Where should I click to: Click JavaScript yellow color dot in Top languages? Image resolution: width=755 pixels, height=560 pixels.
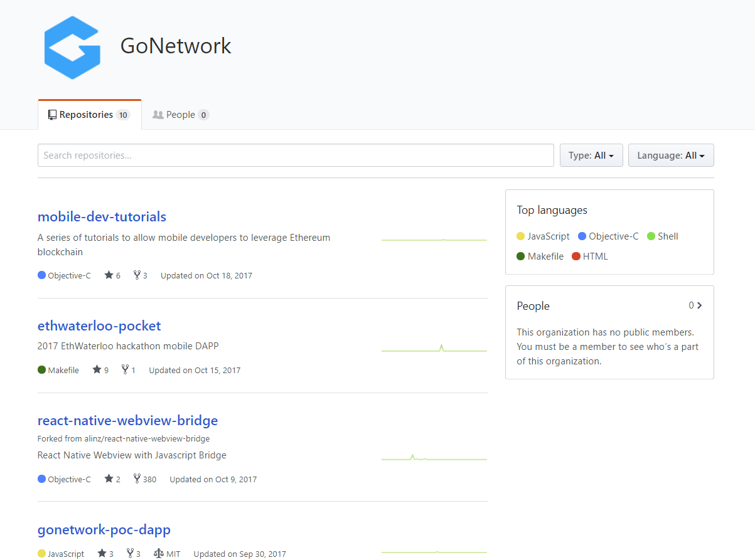click(x=520, y=236)
